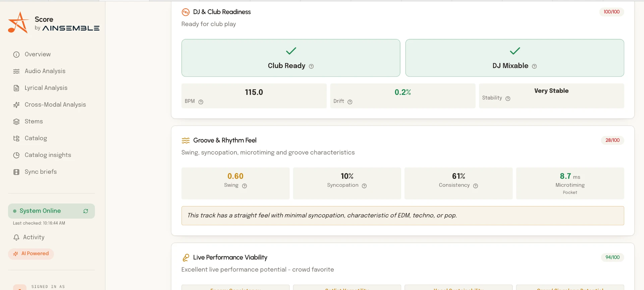This screenshot has height=290, width=644.
Task: Click the AI Powered badge
Action: point(31,254)
